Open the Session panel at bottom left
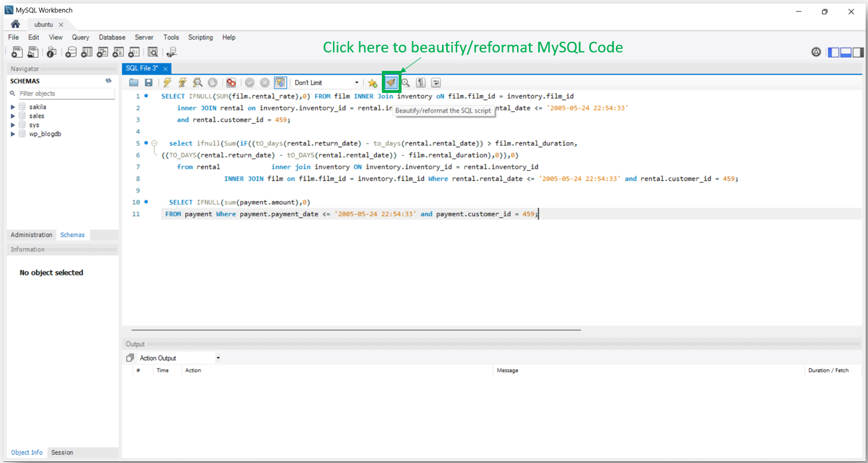Viewport: 868px width, 463px height. point(61,452)
